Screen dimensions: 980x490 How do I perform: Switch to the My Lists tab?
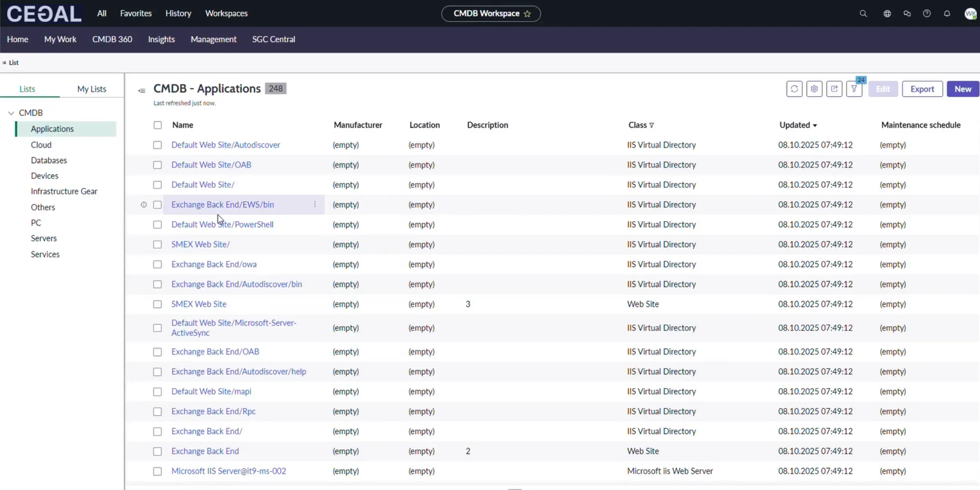[x=92, y=89]
